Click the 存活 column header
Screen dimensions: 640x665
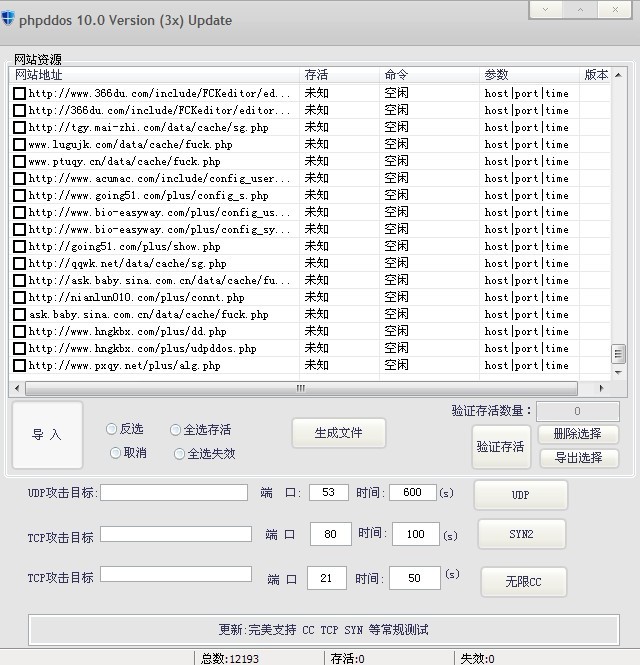(339, 75)
